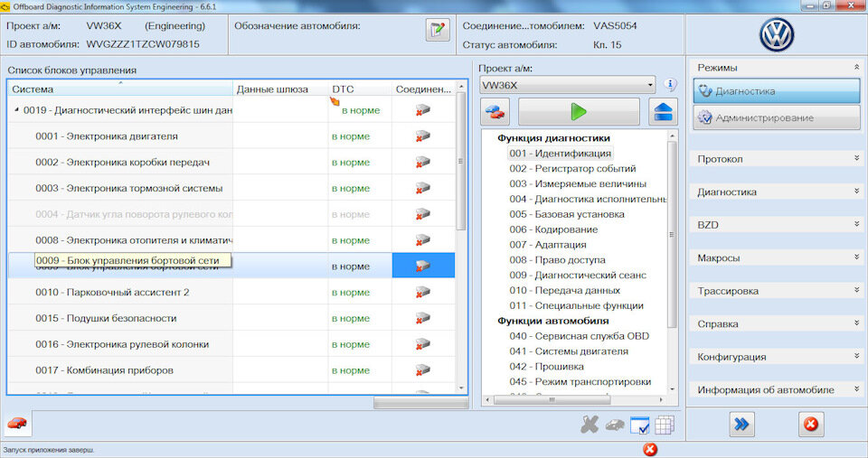
Task: Click connection icon for 0004 Датчик угла поворота
Action: (x=423, y=214)
